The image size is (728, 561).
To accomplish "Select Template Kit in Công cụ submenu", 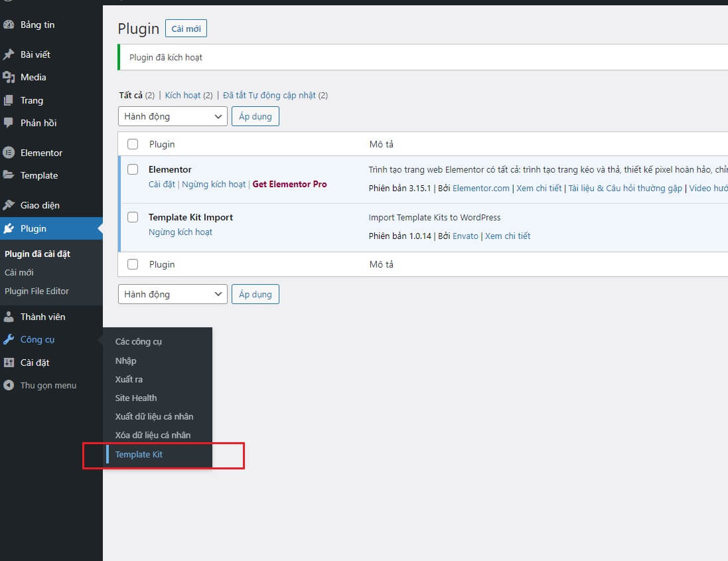I will (139, 454).
